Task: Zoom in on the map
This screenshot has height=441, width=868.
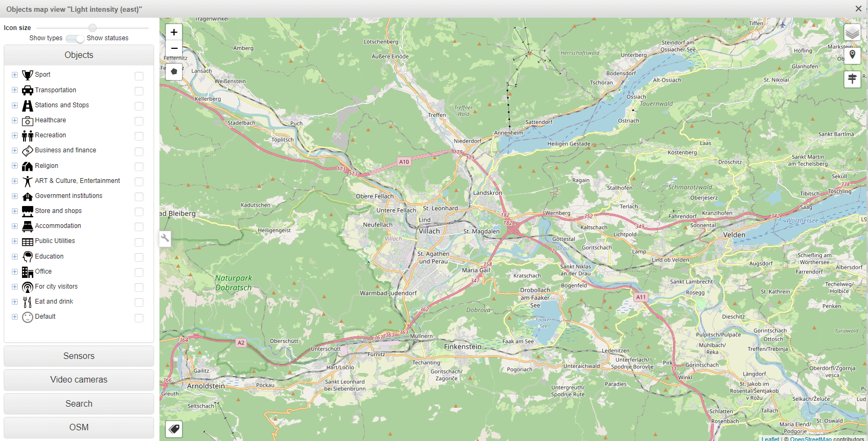Action: click(174, 33)
